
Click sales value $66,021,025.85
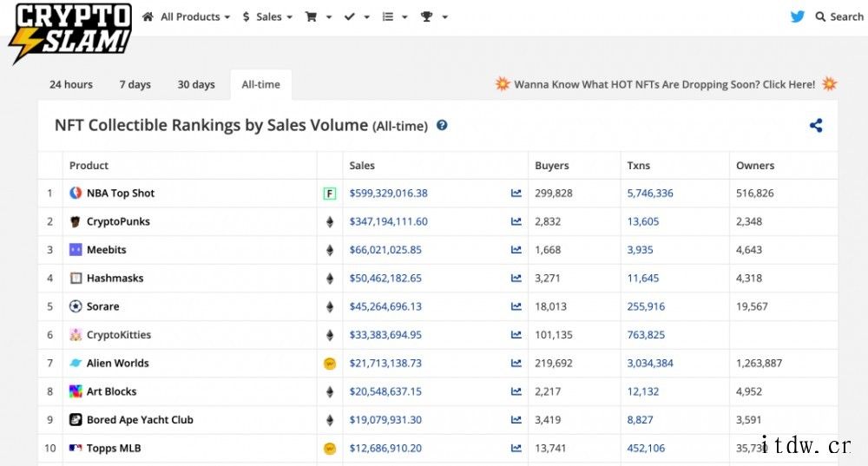point(385,250)
